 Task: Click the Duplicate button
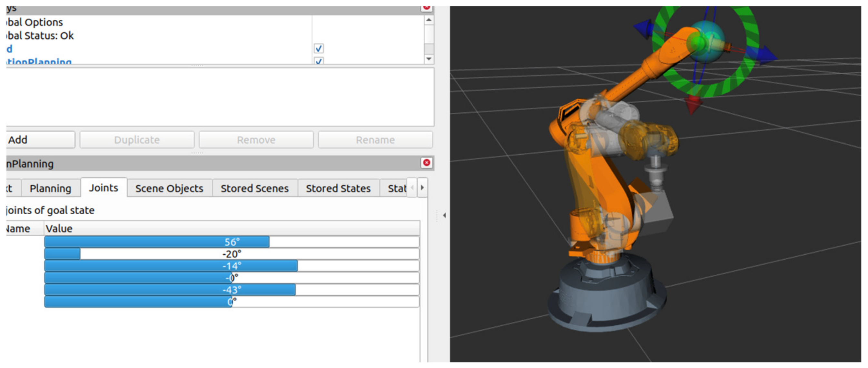(137, 140)
